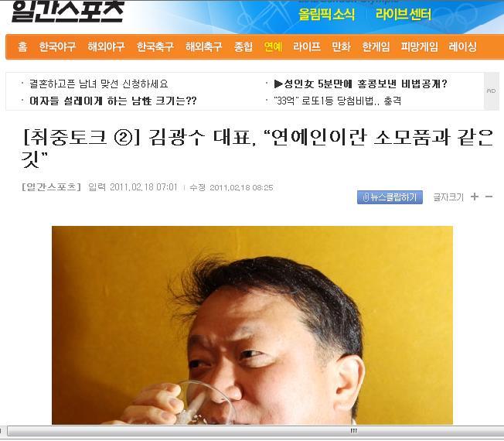504x441 pixels.
Task: Click the 뉴스클립하기 clip button
Action: pos(390,197)
